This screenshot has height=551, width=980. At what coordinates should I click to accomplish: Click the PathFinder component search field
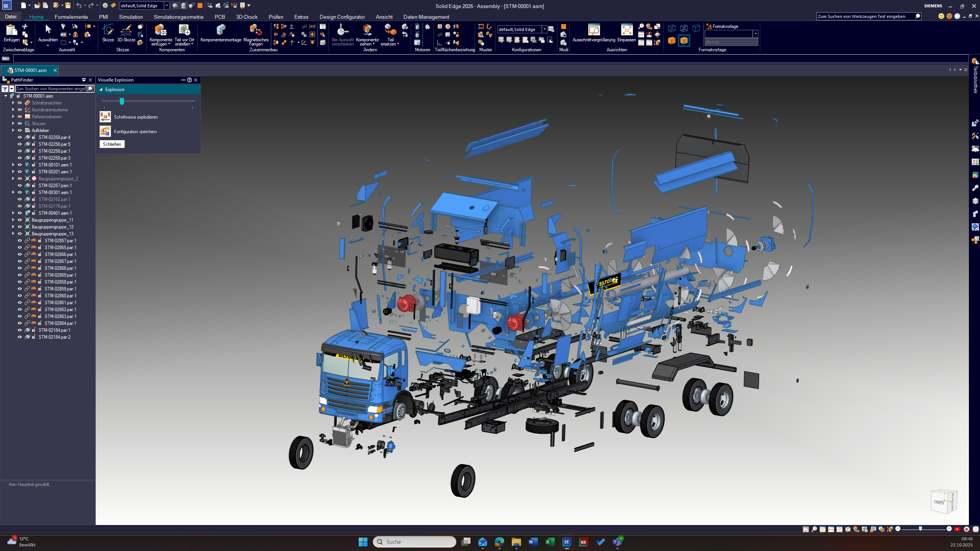51,89
